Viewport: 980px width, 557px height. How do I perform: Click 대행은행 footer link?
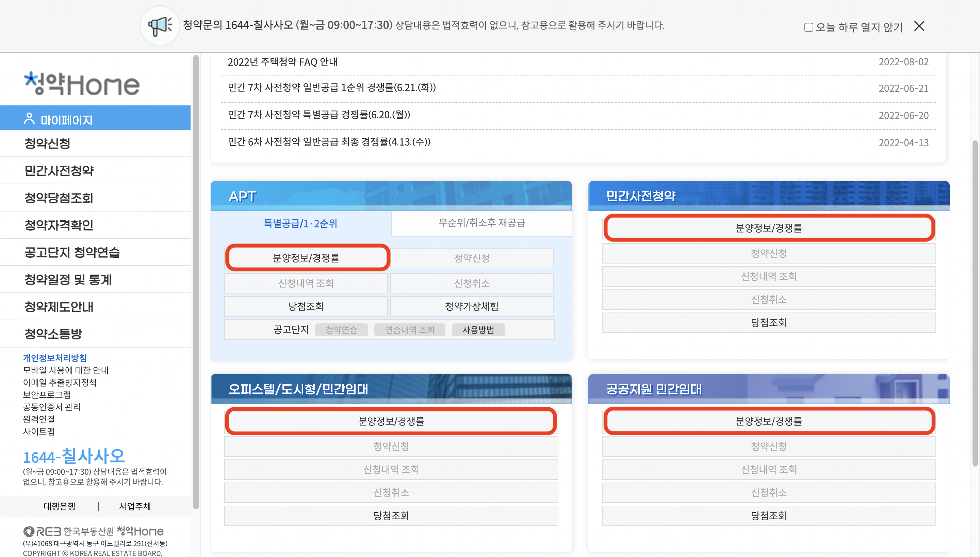59,506
